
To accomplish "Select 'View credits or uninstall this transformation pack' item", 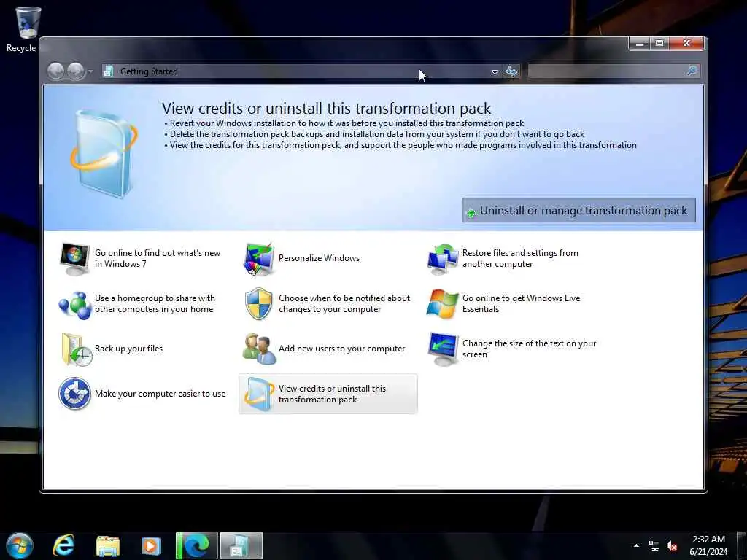I will pyautogui.click(x=328, y=394).
